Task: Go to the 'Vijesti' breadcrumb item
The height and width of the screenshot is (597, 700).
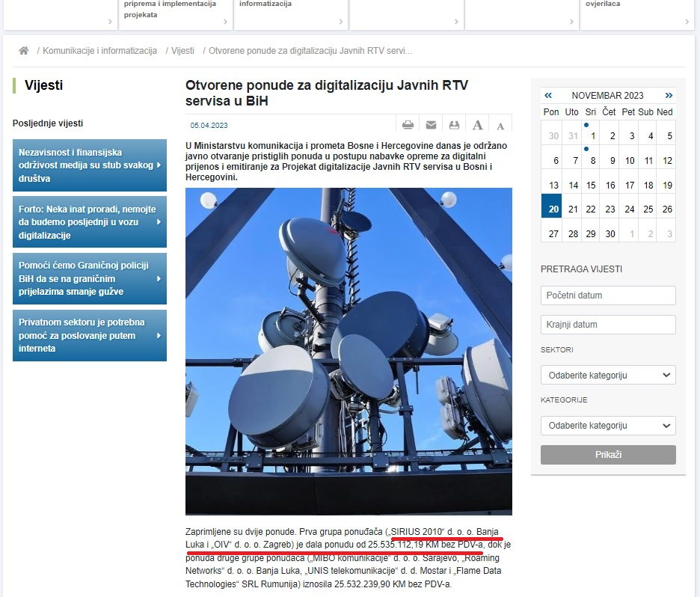Action: point(182,51)
